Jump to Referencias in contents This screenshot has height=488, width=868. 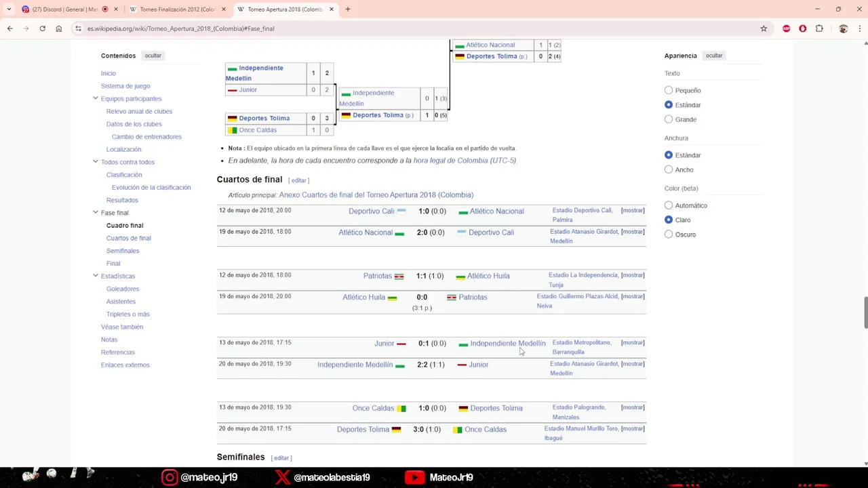[118, 352]
